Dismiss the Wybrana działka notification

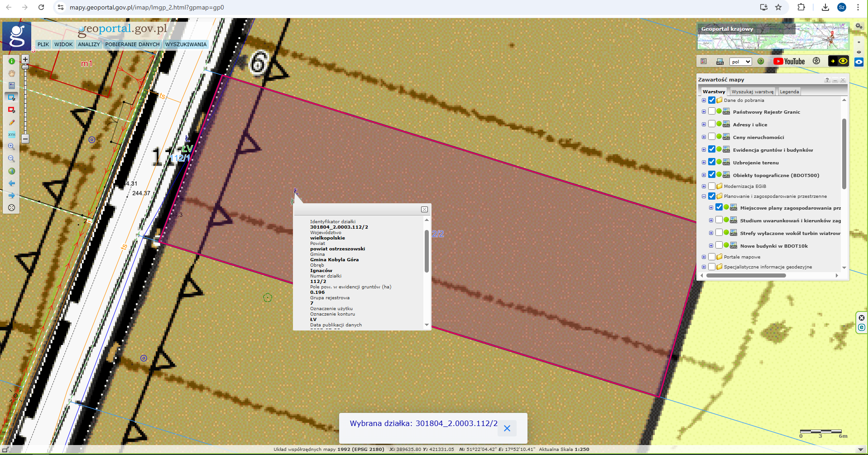tap(507, 428)
